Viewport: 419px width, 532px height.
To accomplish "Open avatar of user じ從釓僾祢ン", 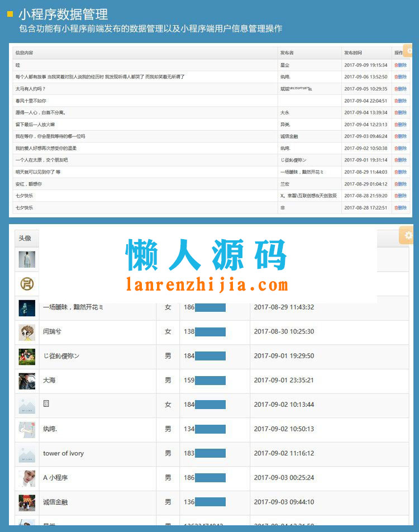I will (27, 357).
